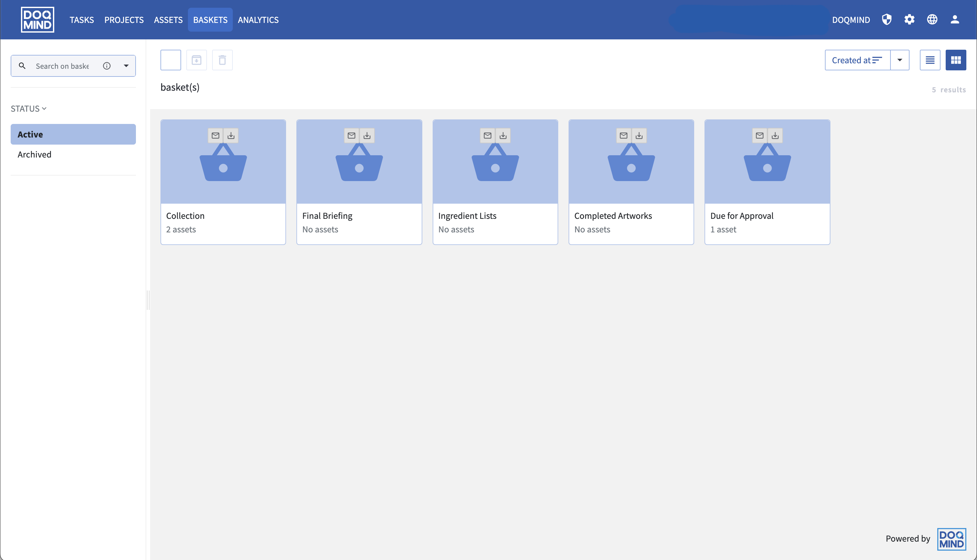Collapse the STATUS filter section
This screenshot has height=560, width=977.
tap(28, 108)
